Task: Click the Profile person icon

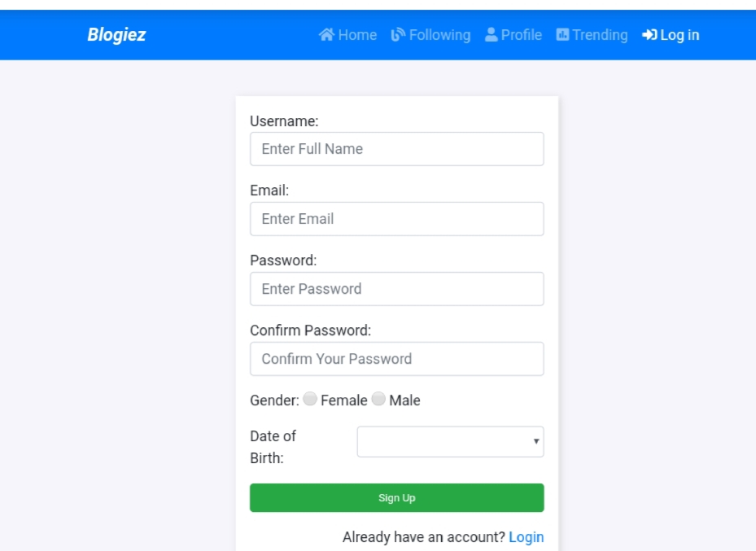Action: tap(491, 35)
